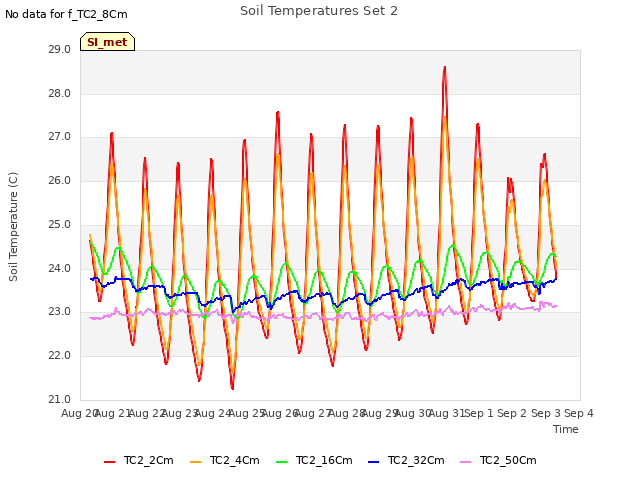Click the violet TC2_50Cm legend swatch

465,462
